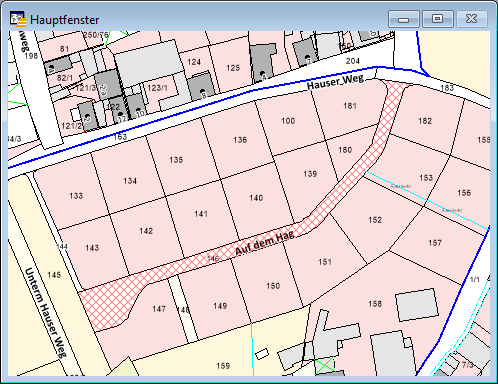Screen dimensions: 498x384
Task: Select parcel 182 on the map
Action: coord(425,121)
